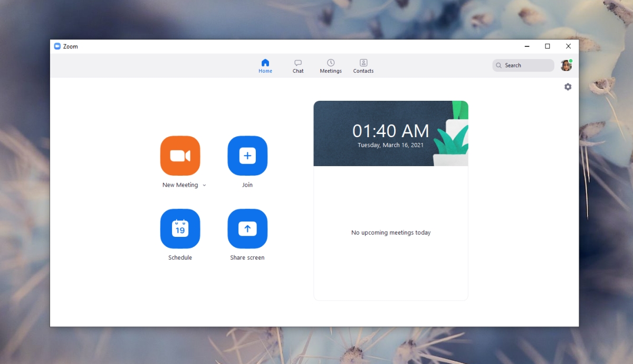Switch to the Chat tab
The image size is (633, 364).
pyautogui.click(x=298, y=66)
